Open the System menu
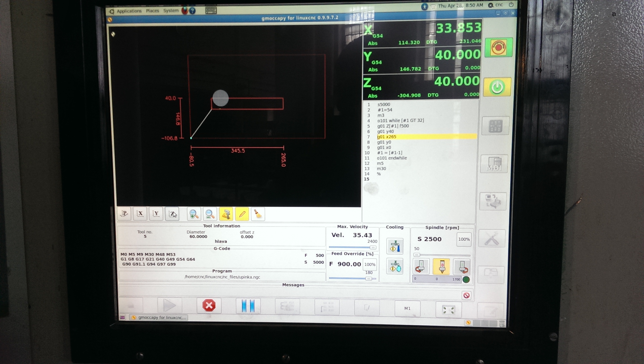The width and height of the screenshot is (644, 364). tap(171, 11)
